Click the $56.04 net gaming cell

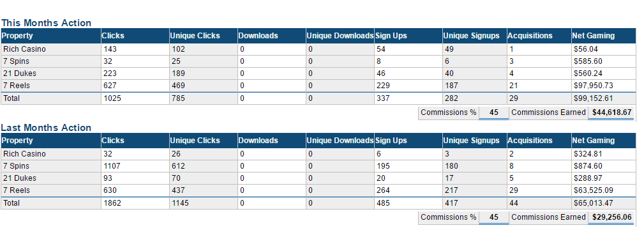tap(603, 49)
